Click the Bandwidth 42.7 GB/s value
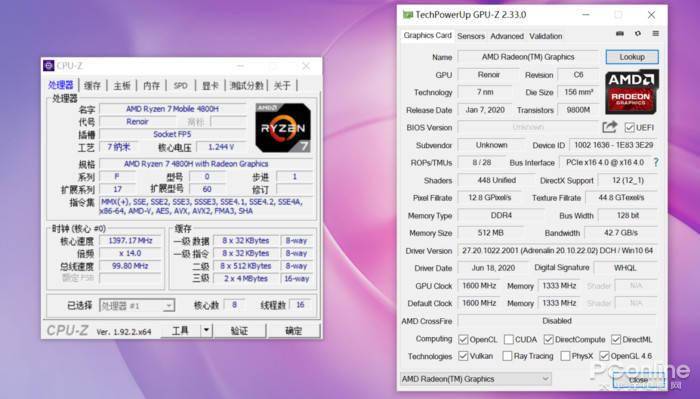 pyautogui.click(x=621, y=233)
